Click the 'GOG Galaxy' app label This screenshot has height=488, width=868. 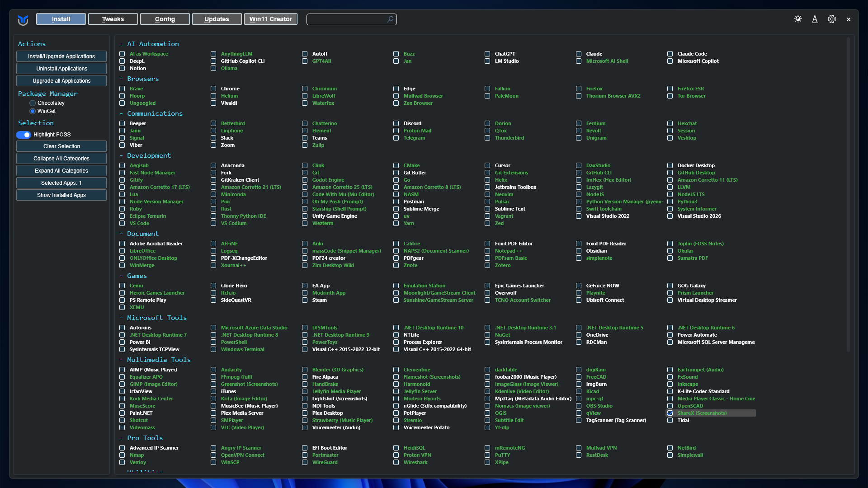(691, 286)
